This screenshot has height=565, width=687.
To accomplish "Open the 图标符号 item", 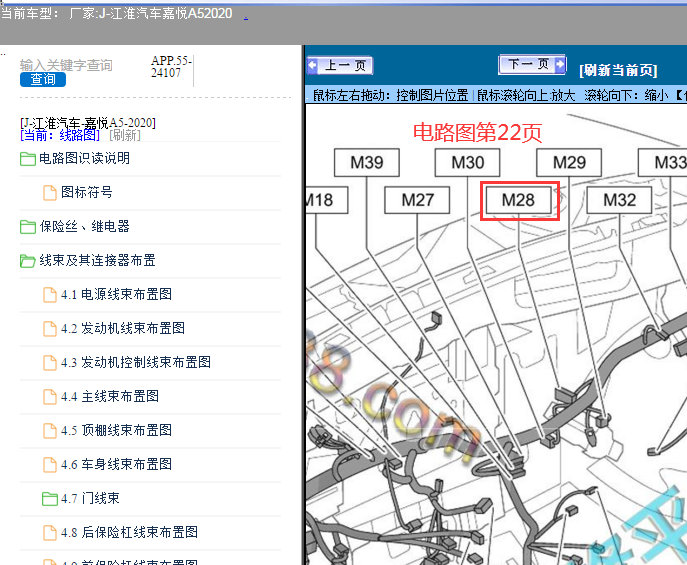I will coord(87,192).
